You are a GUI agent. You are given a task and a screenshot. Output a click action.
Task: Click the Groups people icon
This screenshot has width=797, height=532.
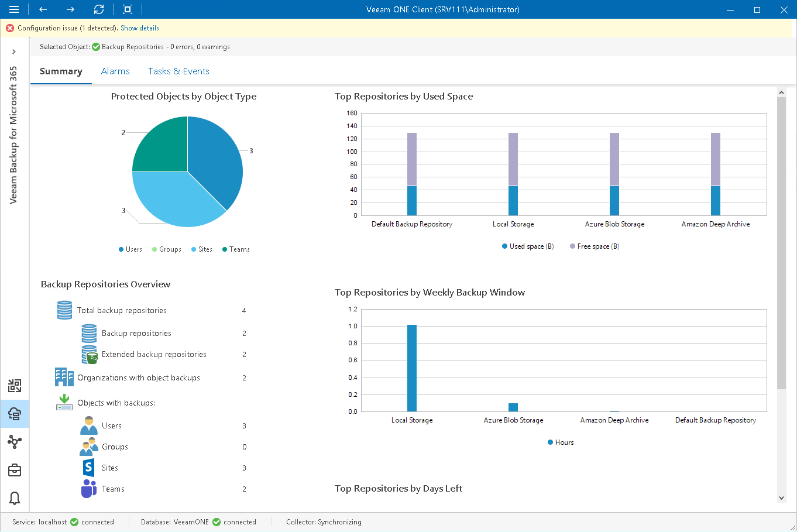[x=89, y=447]
